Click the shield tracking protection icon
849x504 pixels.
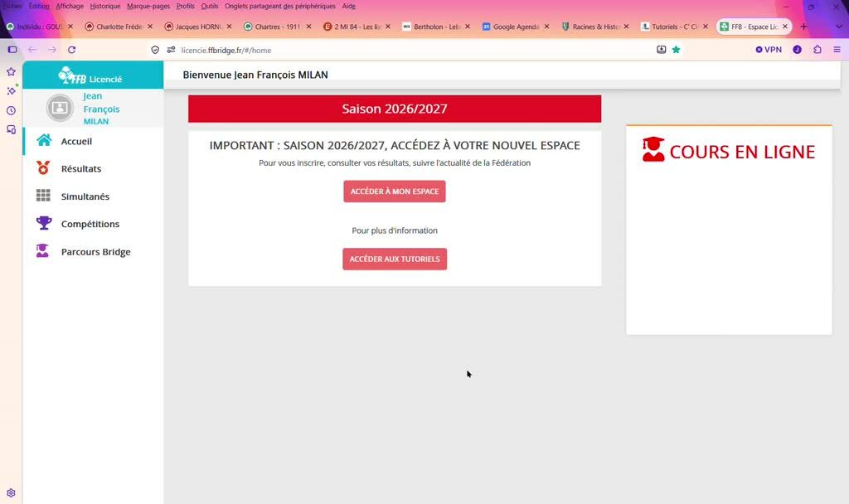coord(155,50)
